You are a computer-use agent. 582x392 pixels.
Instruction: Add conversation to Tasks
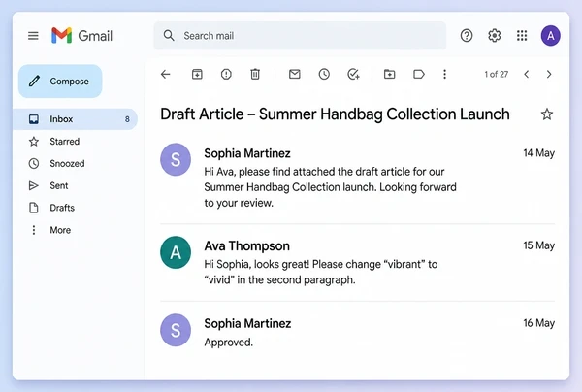pos(353,75)
